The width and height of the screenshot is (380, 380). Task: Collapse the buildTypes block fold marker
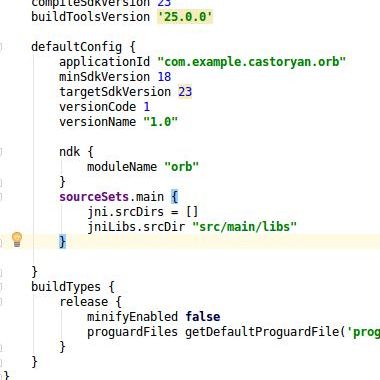click(x=1, y=287)
